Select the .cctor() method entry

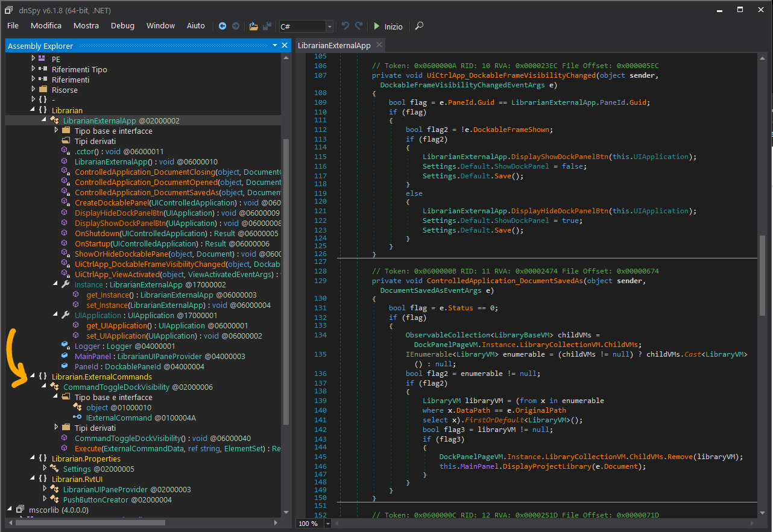pos(119,151)
